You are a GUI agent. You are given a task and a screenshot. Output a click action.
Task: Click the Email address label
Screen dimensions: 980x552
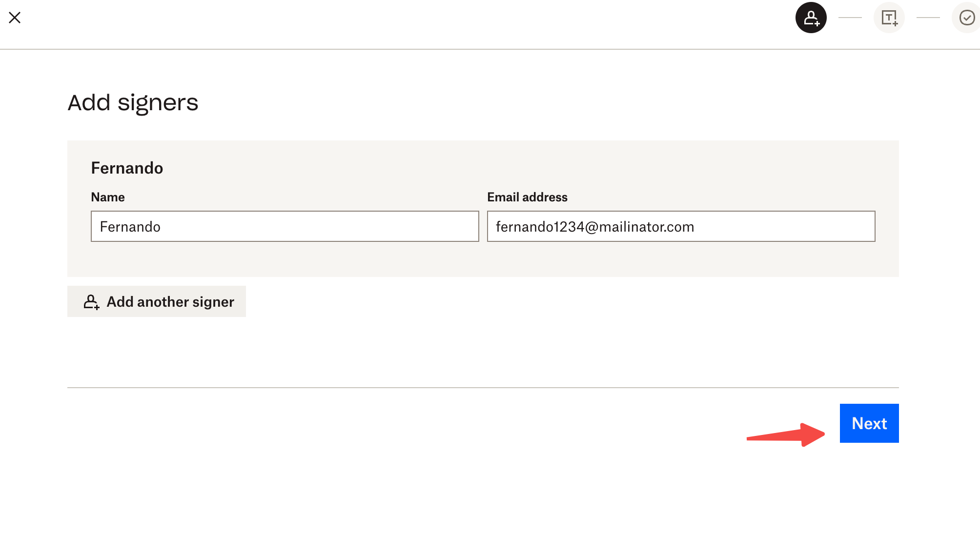pyautogui.click(x=527, y=197)
